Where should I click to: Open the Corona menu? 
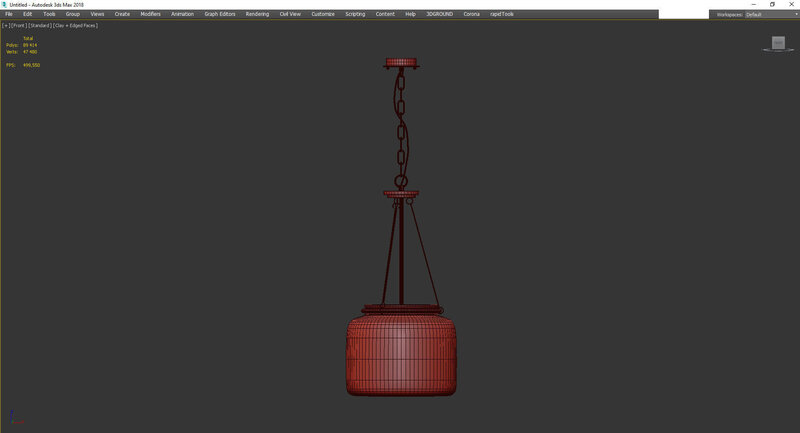[471, 15]
